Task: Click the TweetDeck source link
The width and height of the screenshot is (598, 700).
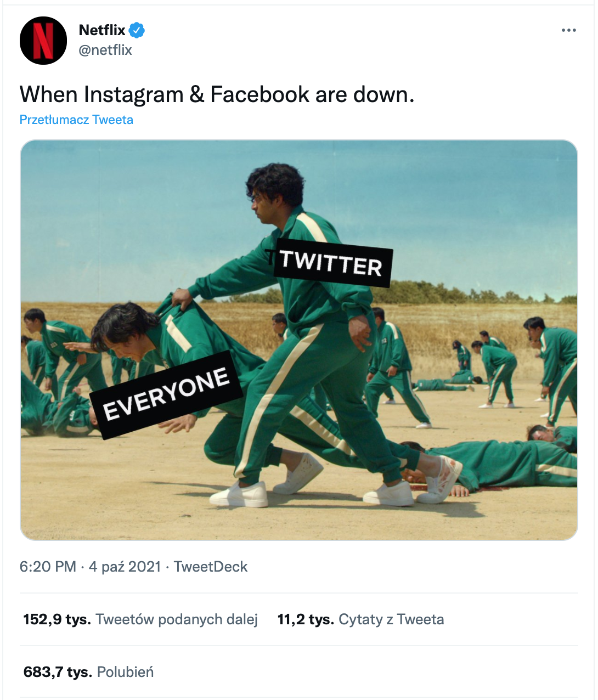Action: [211, 567]
